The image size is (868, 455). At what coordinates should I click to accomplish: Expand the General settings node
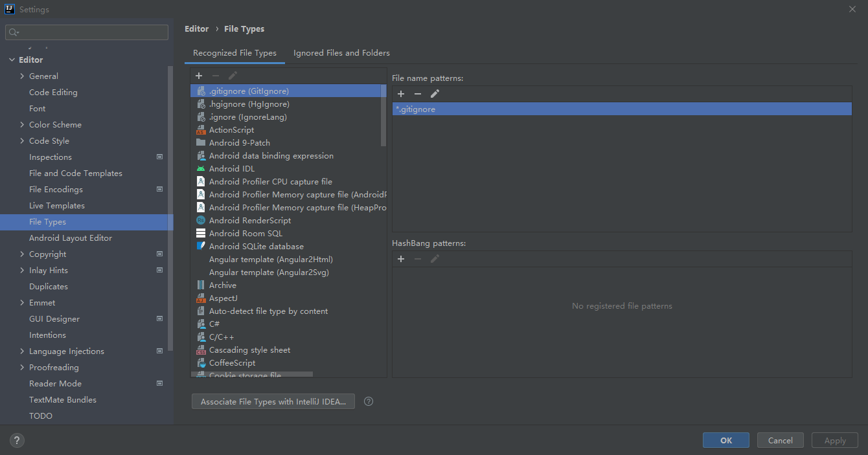pyautogui.click(x=22, y=76)
